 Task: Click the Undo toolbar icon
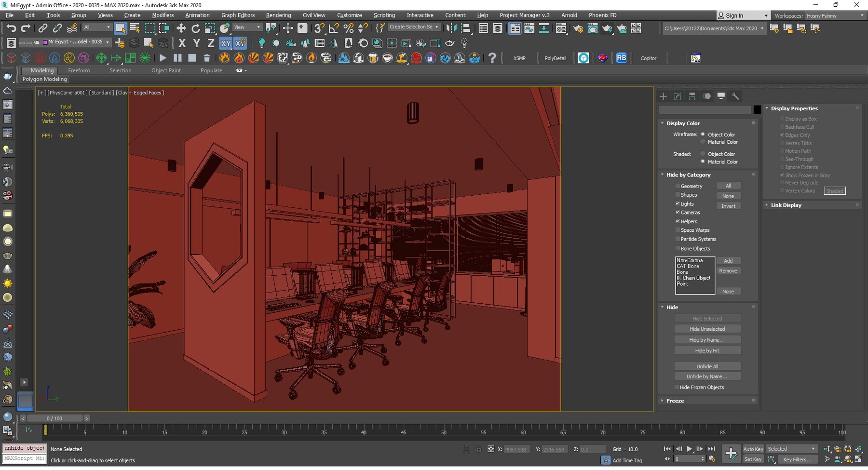coord(11,27)
